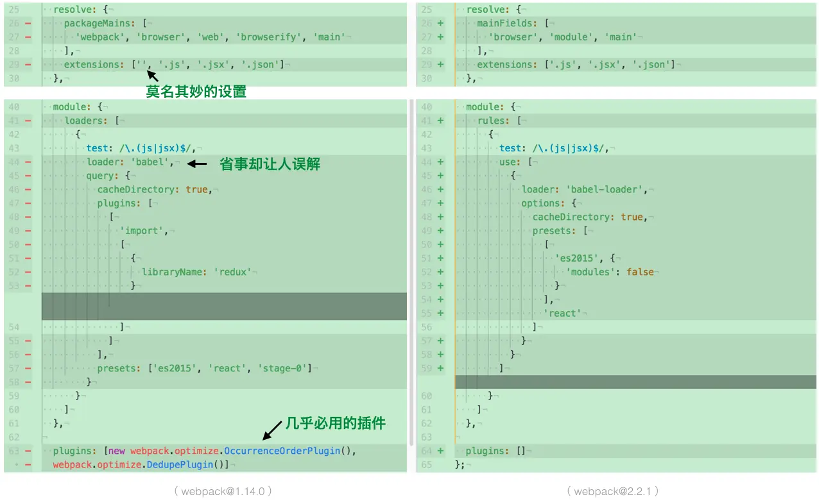Viewport: 819px width, 504px height.
Task: Click 'resolve: {' in the left pane
Action: point(80,10)
